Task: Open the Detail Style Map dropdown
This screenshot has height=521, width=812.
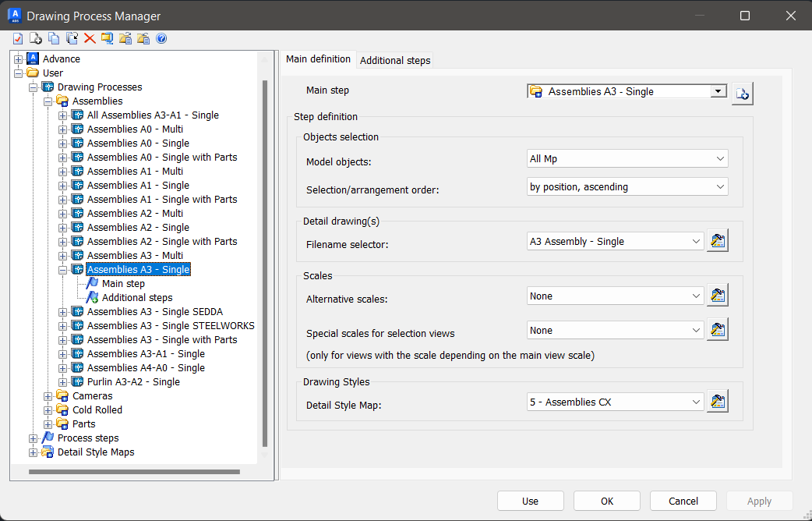Action: coord(615,402)
